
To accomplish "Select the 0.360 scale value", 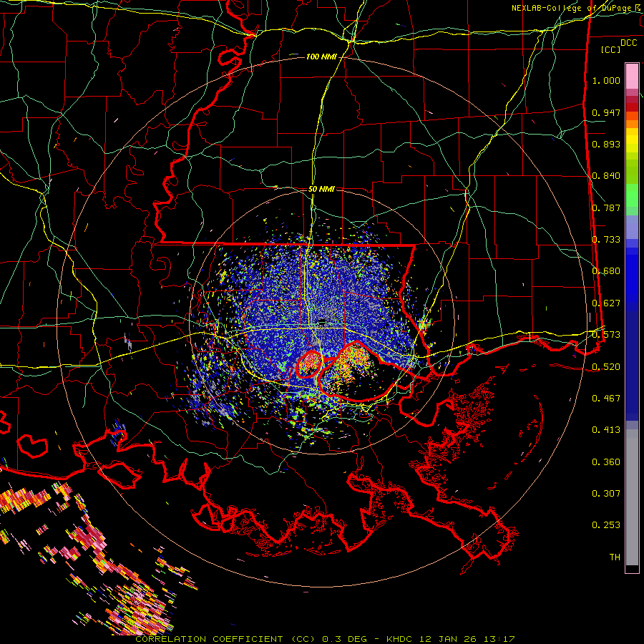I will coord(606,462).
